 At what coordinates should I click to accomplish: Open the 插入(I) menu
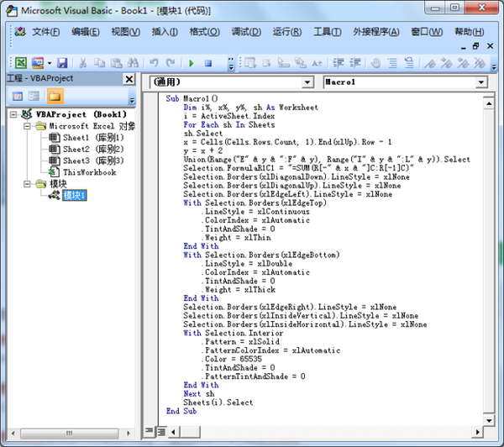pyautogui.click(x=165, y=32)
